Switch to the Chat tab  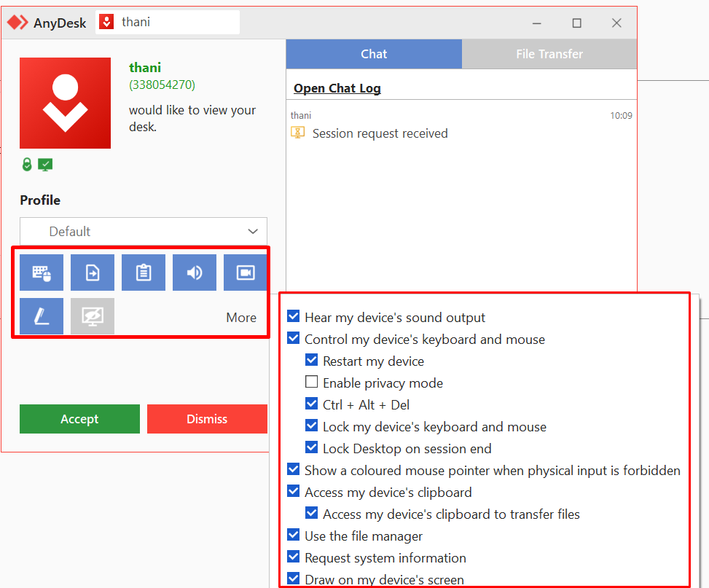[374, 54]
